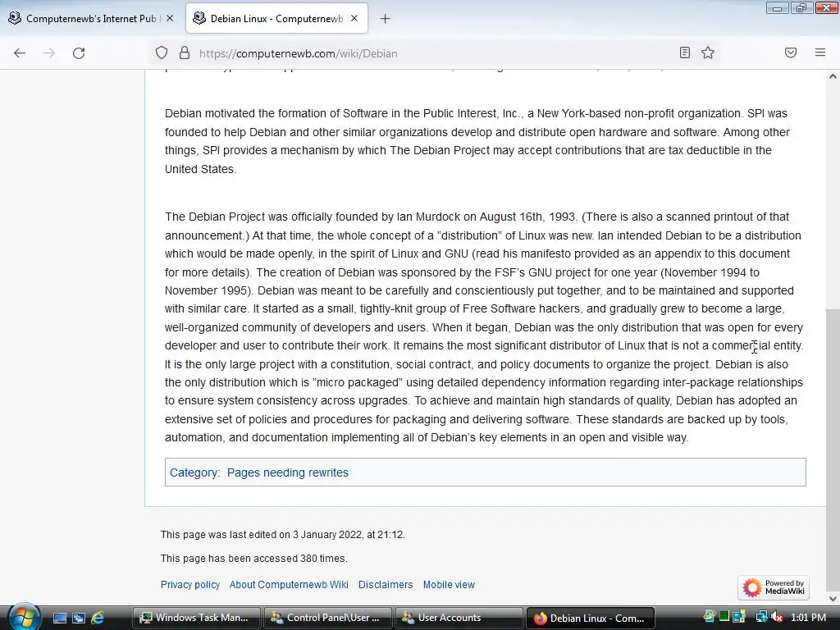
Task: Click the scrollbar down arrow
Action: [x=833, y=598]
